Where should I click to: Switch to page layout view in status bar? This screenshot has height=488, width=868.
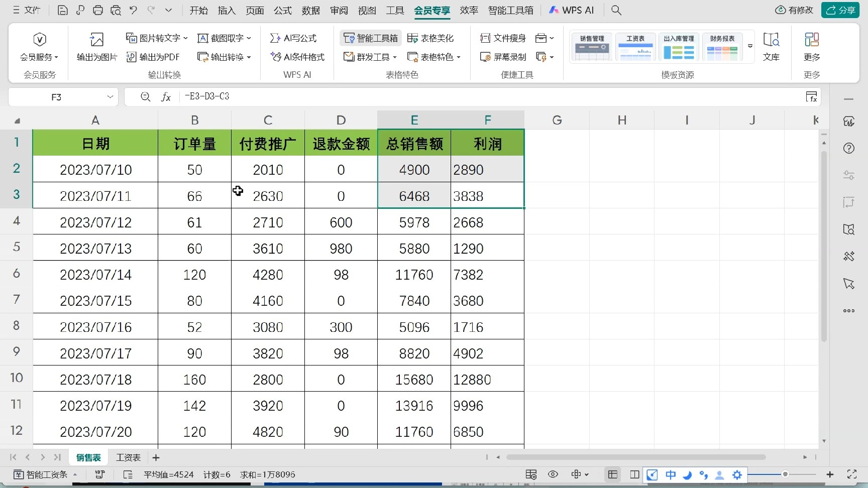635,474
